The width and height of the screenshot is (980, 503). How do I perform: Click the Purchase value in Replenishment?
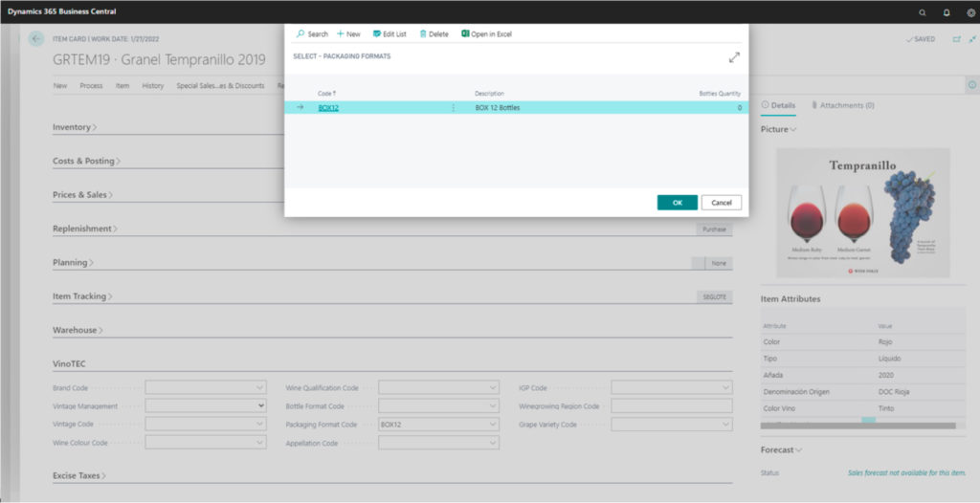click(x=714, y=230)
